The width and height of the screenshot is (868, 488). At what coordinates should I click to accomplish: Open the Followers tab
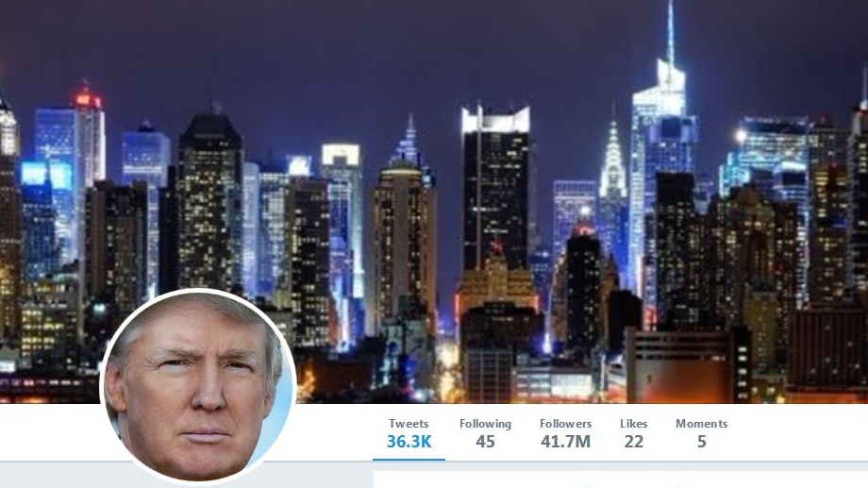(565, 432)
